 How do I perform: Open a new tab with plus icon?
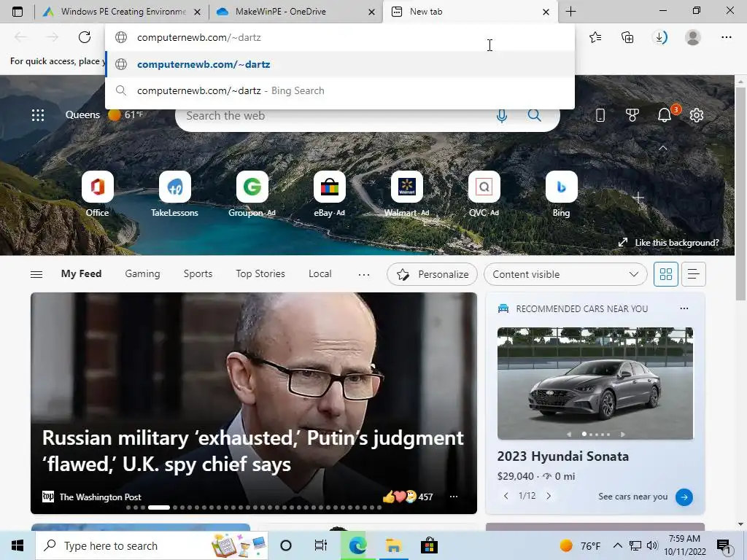tap(570, 12)
